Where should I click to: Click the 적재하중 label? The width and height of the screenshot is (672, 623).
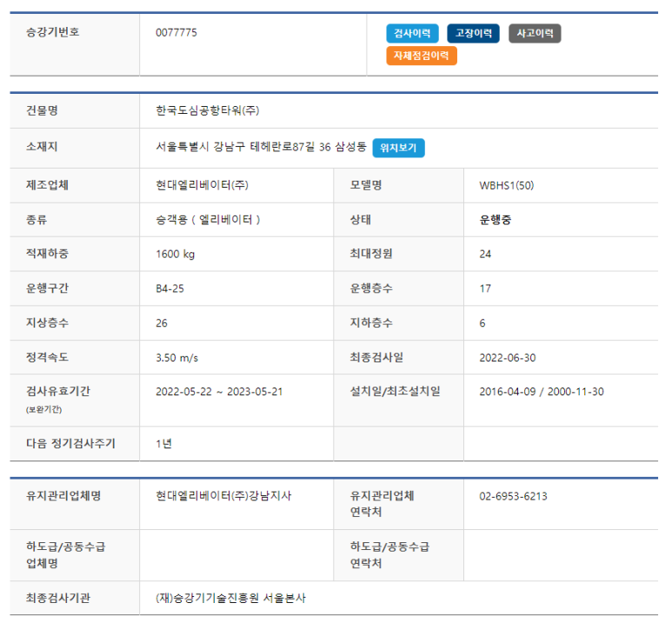click(47, 254)
